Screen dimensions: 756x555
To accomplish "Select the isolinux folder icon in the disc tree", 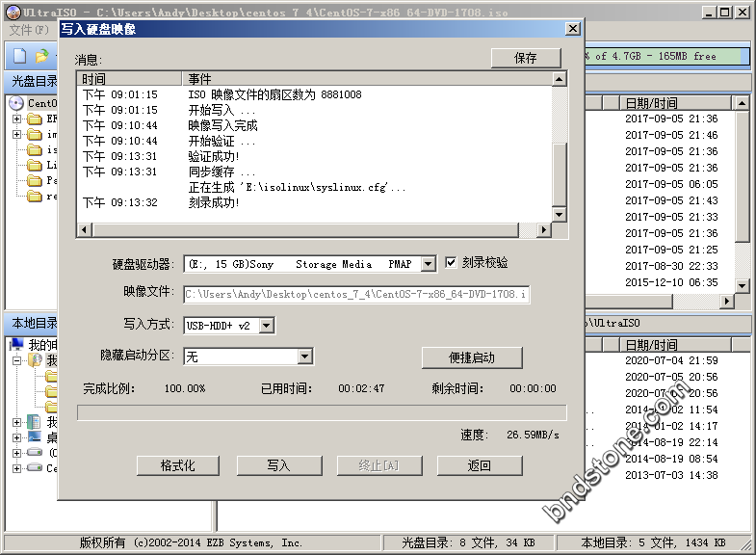I will point(35,149).
